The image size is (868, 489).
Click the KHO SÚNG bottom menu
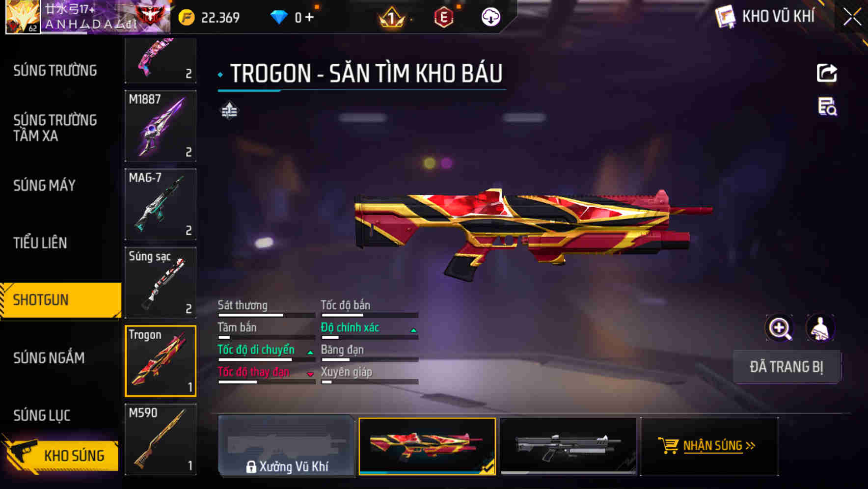[60, 455]
